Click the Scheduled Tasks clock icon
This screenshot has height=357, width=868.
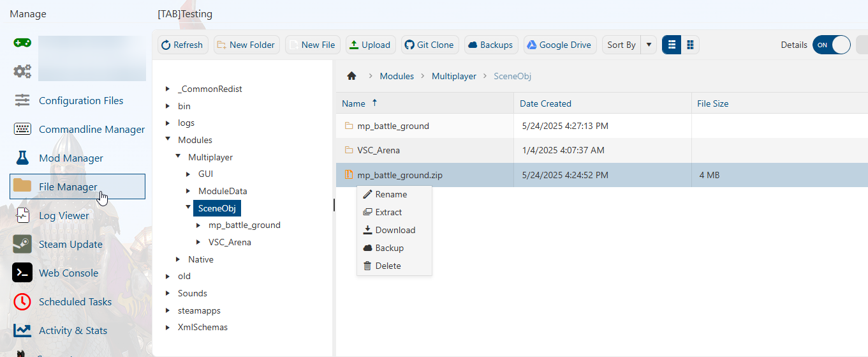pyautogui.click(x=22, y=301)
